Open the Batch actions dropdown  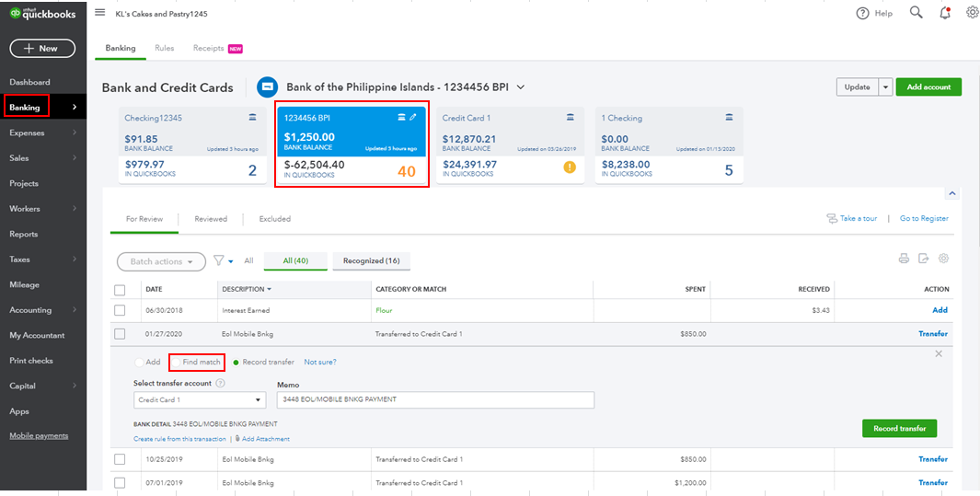[x=161, y=261]
